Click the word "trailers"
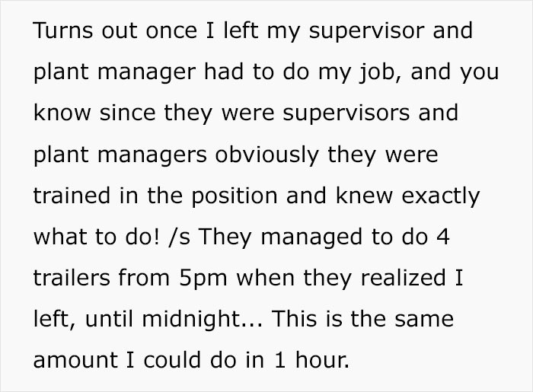 pyautogui.click(x=72, y=278)
